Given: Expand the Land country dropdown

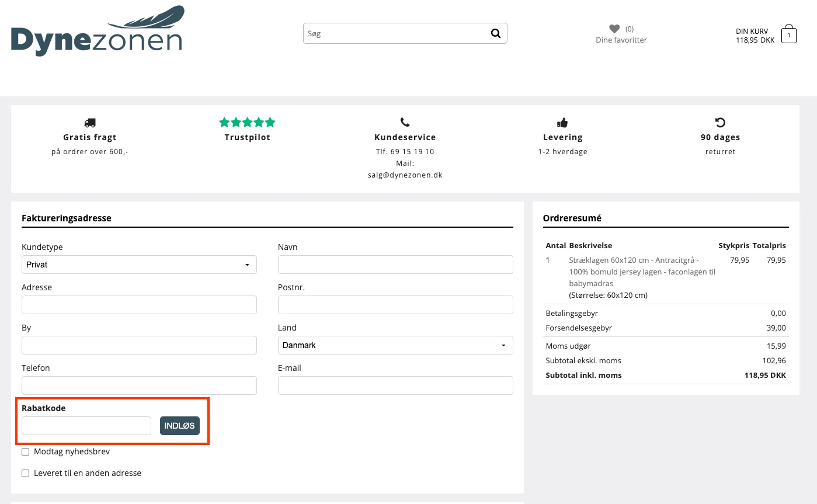Looking at the screenshot, I should coord(395,345).
